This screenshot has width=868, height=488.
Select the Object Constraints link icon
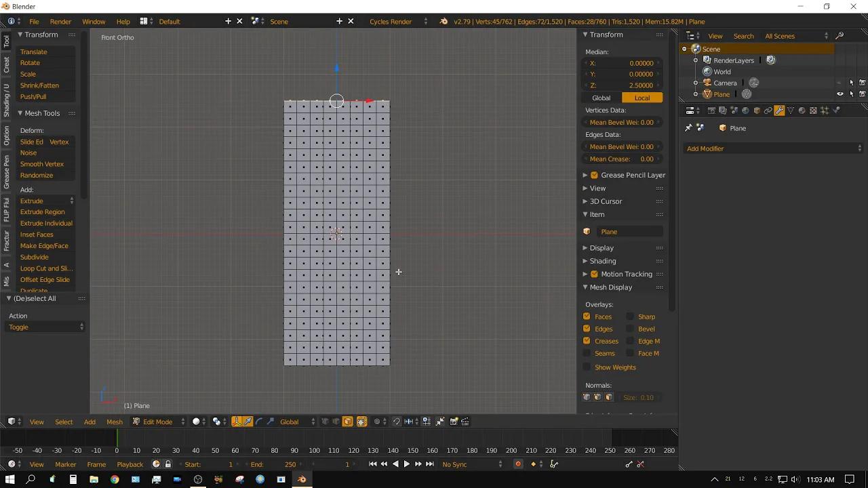tap(767, 110)
